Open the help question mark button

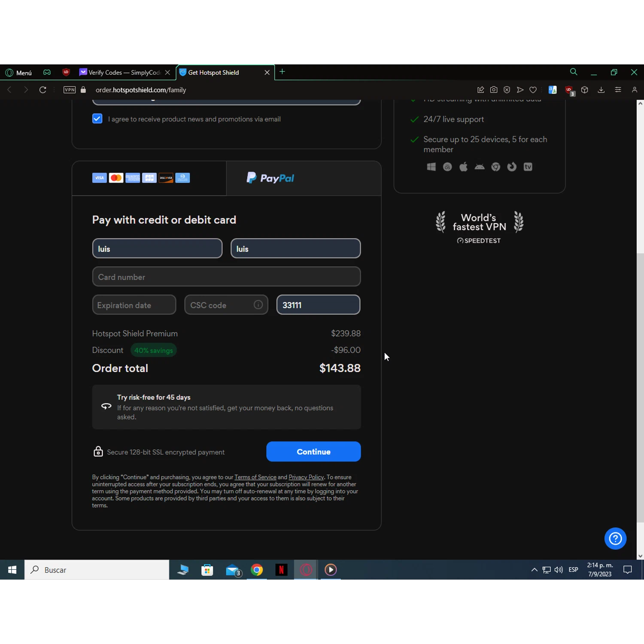click(x=615, y=538)
